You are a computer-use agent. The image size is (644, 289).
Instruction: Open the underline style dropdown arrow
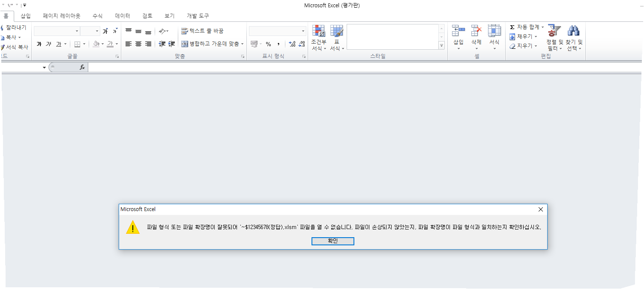65,44
